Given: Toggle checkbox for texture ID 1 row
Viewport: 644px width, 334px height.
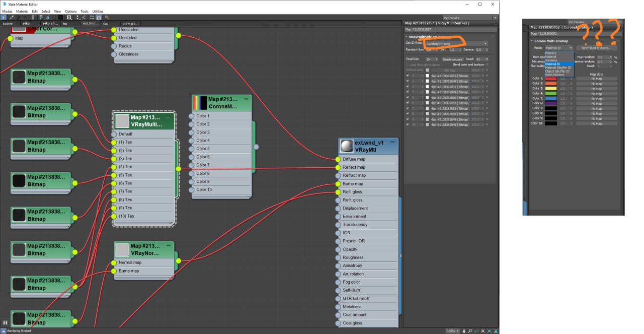Looking at the screenshot, I should click(x=408, y=76).
